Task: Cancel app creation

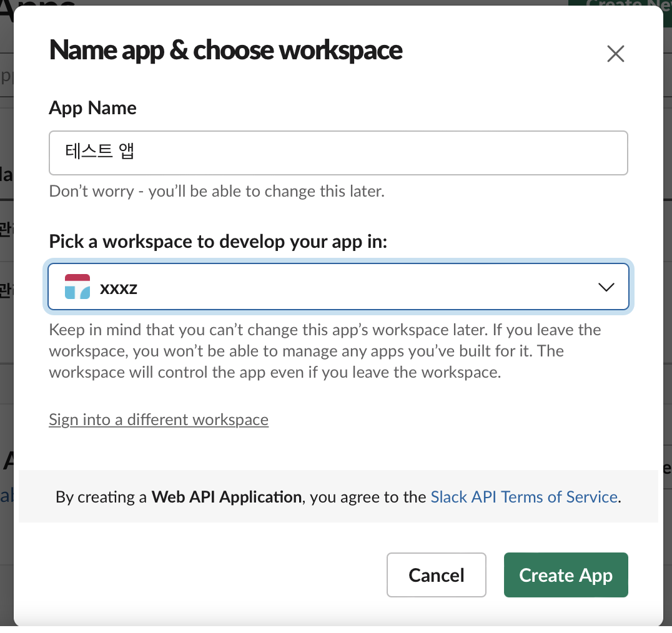Action: pos(437,575)
